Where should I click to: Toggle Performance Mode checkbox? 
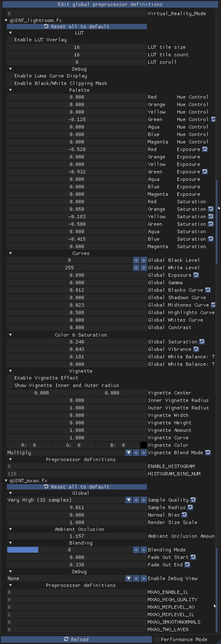point(156,639)
